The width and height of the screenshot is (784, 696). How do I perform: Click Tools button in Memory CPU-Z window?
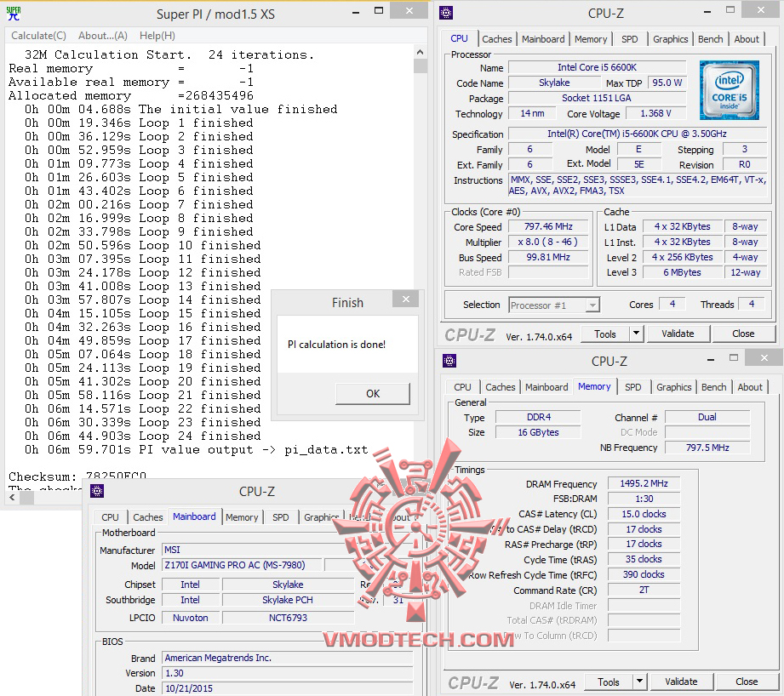point(609,682)
